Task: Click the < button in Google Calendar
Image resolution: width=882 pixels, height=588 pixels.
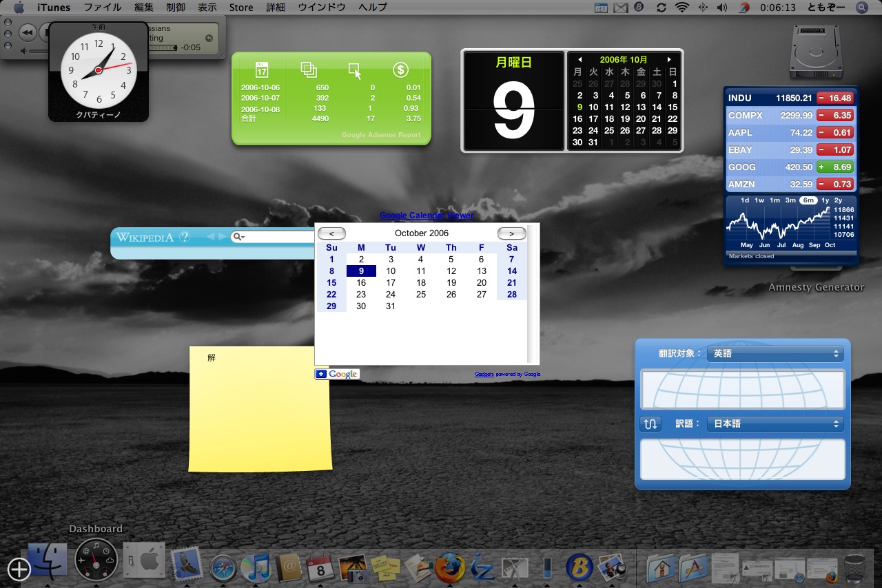Action: pyautogui.click(x=331, y=233)
